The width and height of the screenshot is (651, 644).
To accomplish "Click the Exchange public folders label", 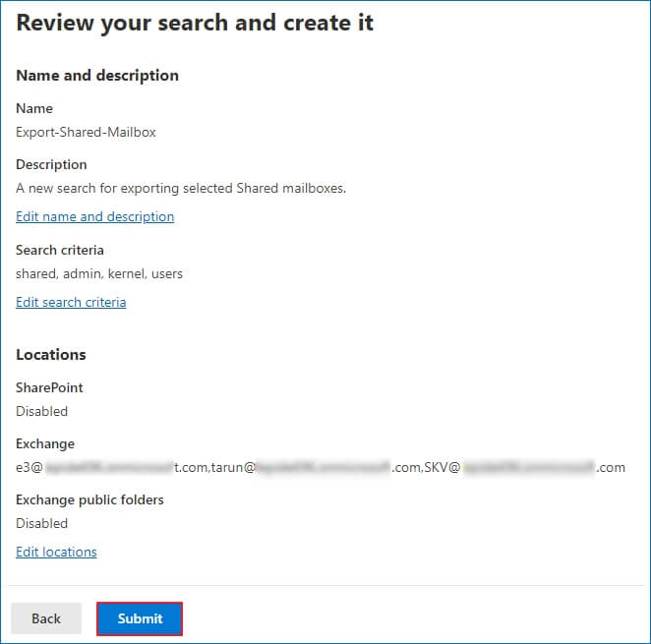I will (89, 499).
